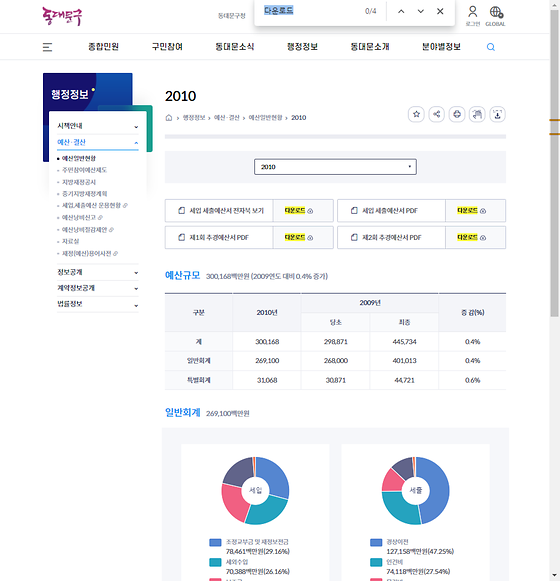Open the 구민참여 main menu
This screenshot has width=560, height=581.
pos(167,47)
